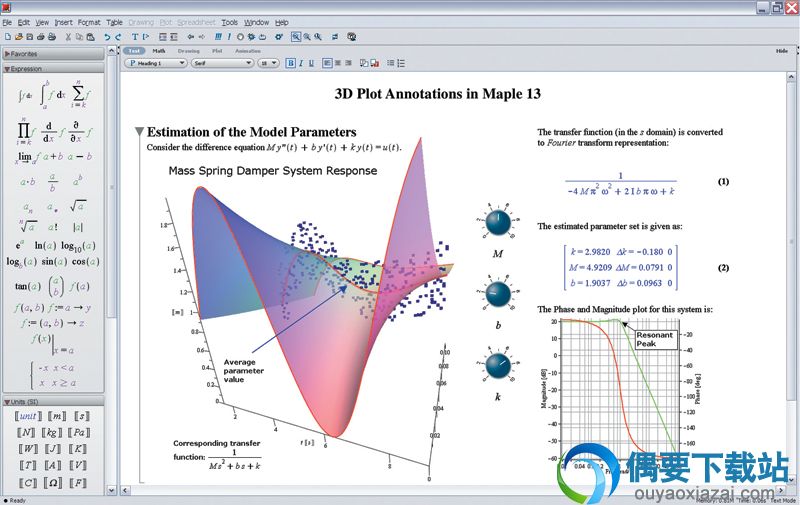Viewport: 800px width, 505px height.
Task: Undo the last action
Action: pyautogui.click(x=107, y=37)
